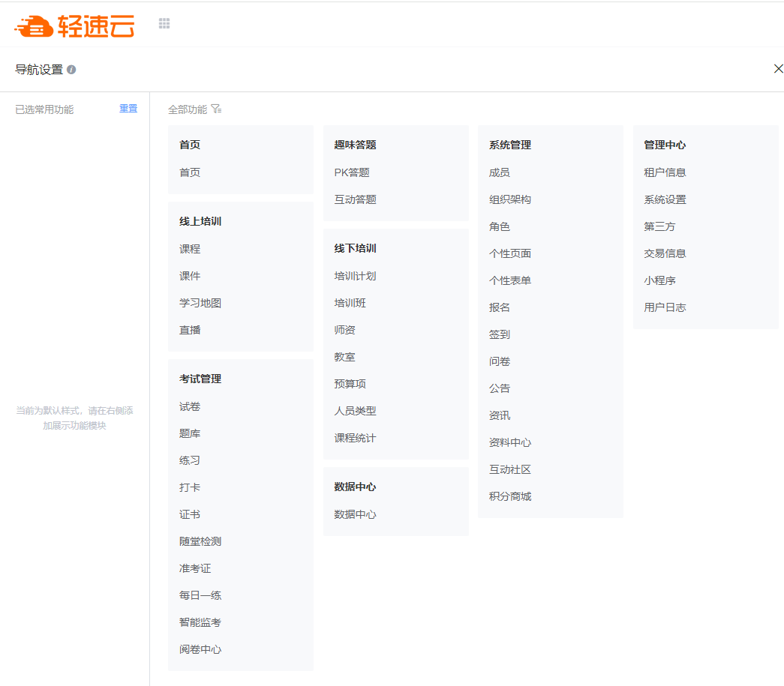784x686 pixels.
Task: Choose 学习地图 function
Action: (x=200, y=303)
